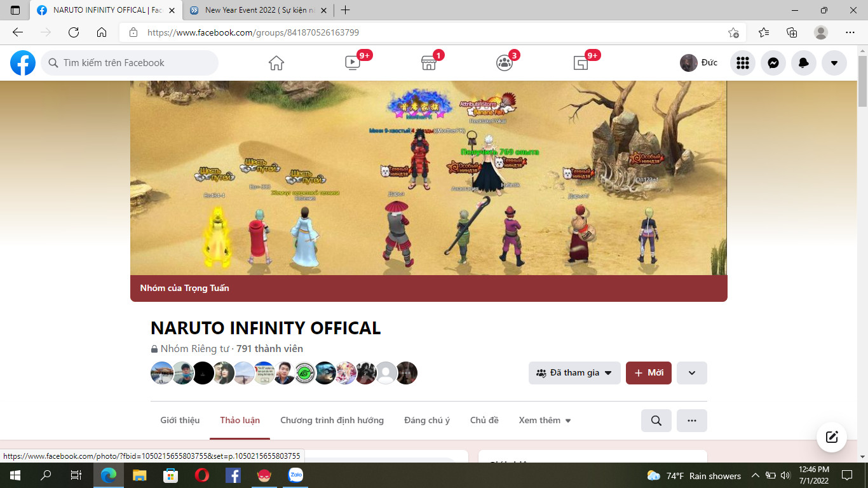This screenshot has width=868, height=488.
Task: Close the NARUTO INFINITY OFFICAL tab
Action: [172, 10]
